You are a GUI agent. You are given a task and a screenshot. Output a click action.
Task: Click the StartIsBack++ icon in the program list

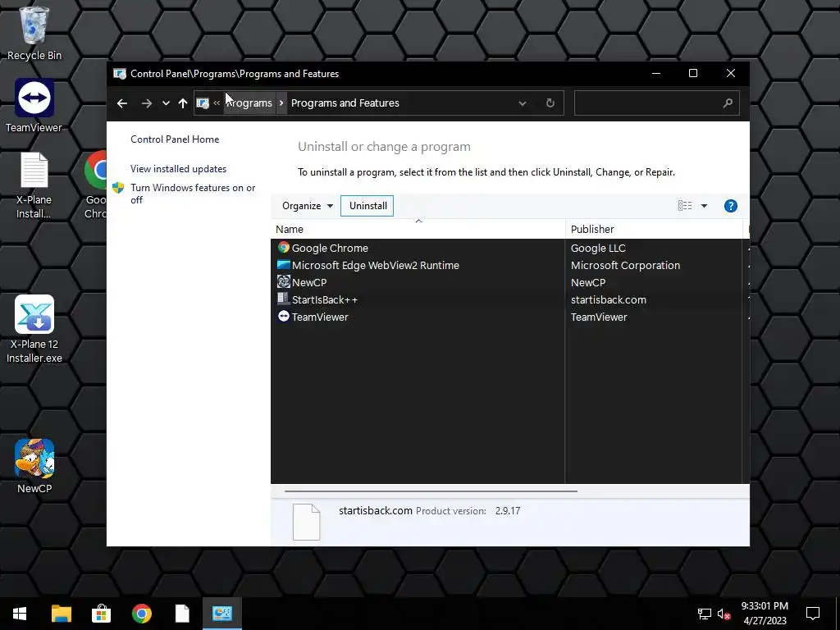pos(283,299)
